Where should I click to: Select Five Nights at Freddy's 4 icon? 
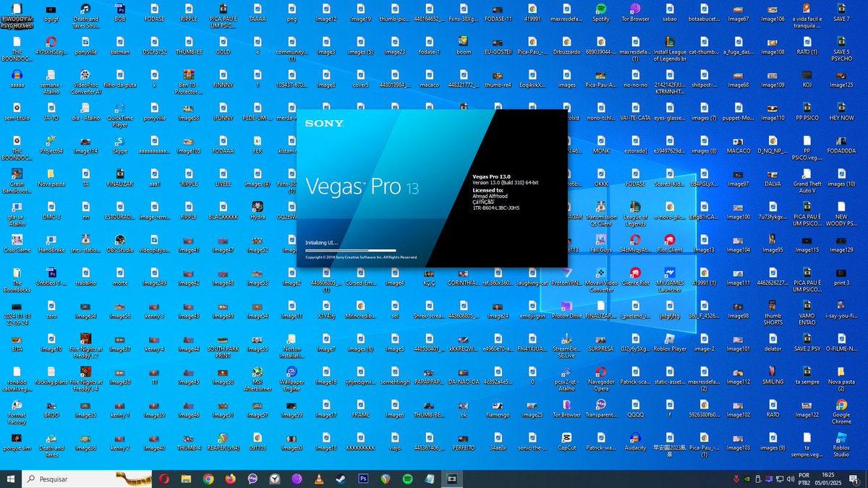click(x=85, y=379)
